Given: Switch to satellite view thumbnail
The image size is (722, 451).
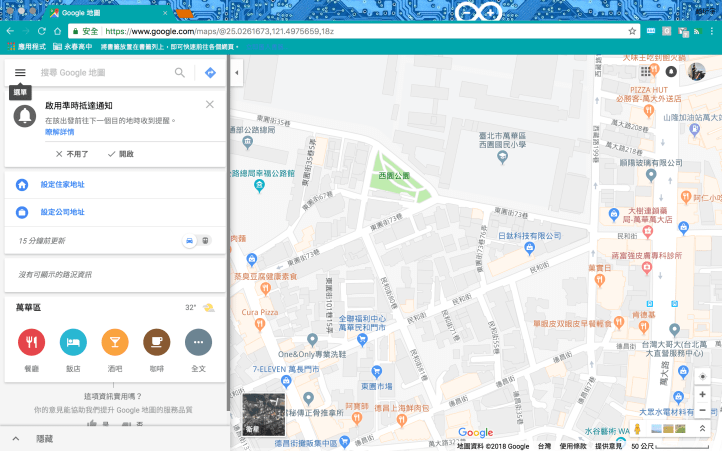Looking at the screenshot, I should tap(263, 415).
